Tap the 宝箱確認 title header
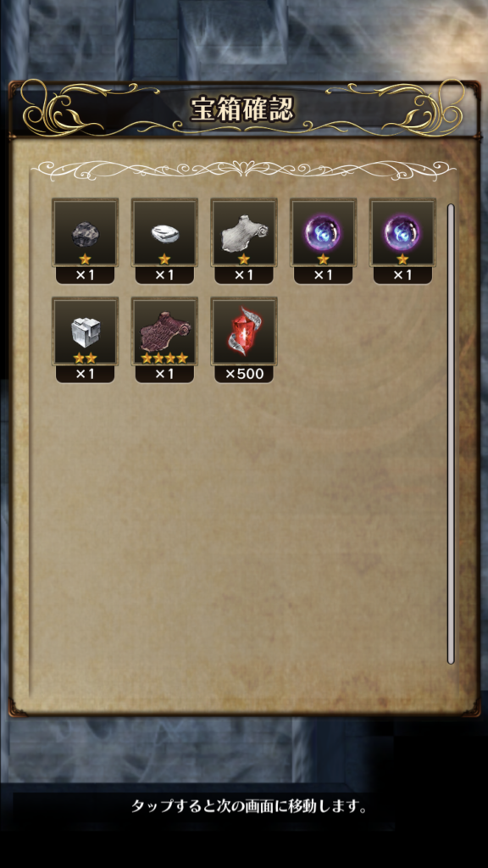The image size is (488, 868). coord(243,110)
